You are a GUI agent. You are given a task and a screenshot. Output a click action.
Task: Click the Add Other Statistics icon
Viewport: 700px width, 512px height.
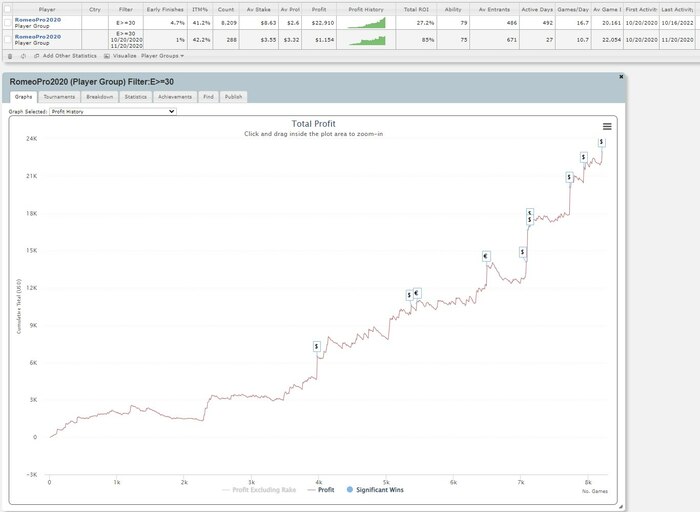37,56
